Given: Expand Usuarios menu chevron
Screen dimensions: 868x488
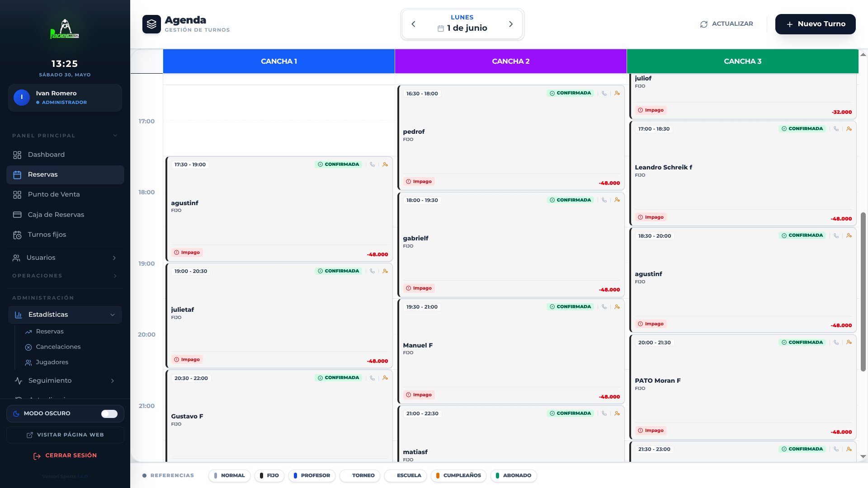Looking at the screenshot, I should click(x=114, y=258).
